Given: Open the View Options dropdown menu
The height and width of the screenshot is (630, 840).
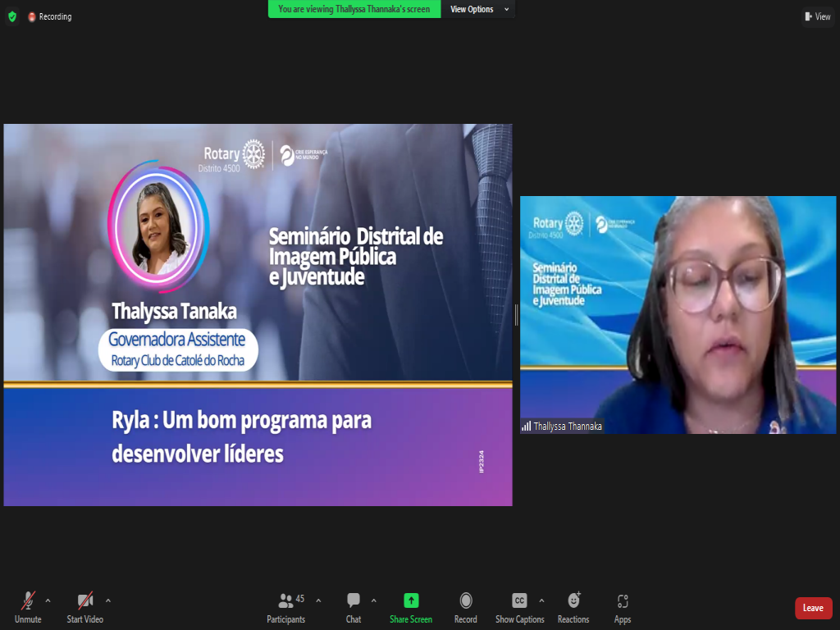Looking at the screenshot, I should tap(479, 9).
